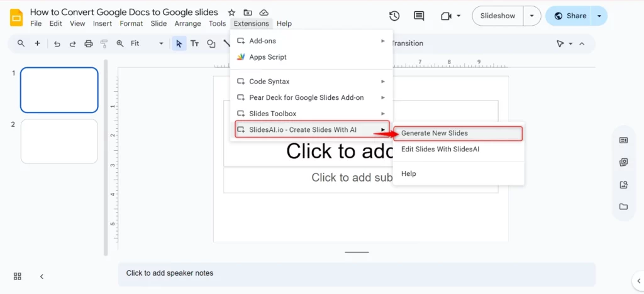
Task: Expand the Slideshow options arrow
Action: (532, 16)
